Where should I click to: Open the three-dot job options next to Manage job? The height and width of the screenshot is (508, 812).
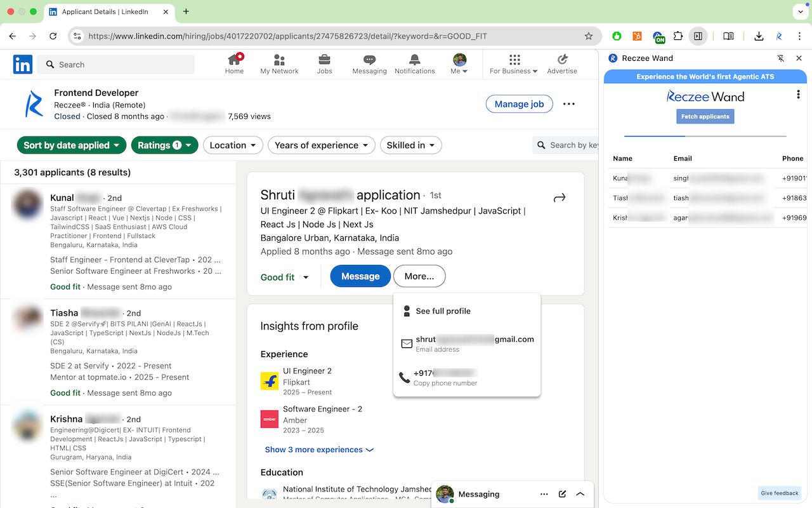[569, 104]
